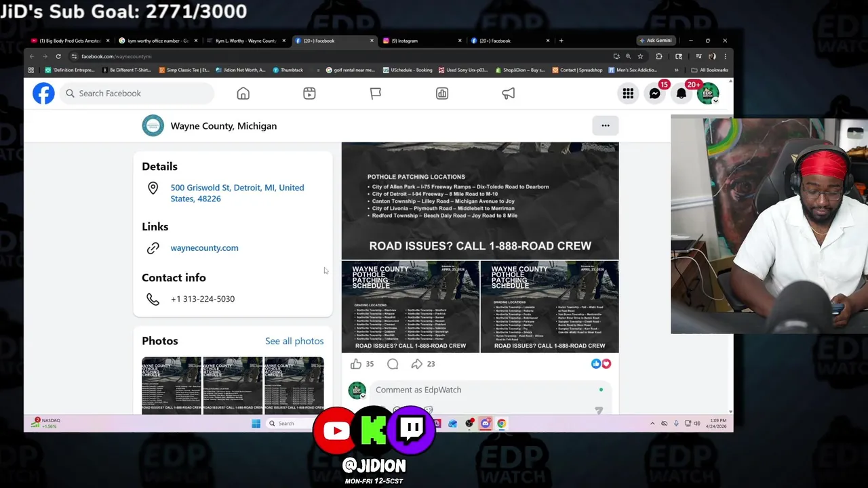
Task: Open the three-dots menu on Wayne County page
Action: [x=606, y=125]
